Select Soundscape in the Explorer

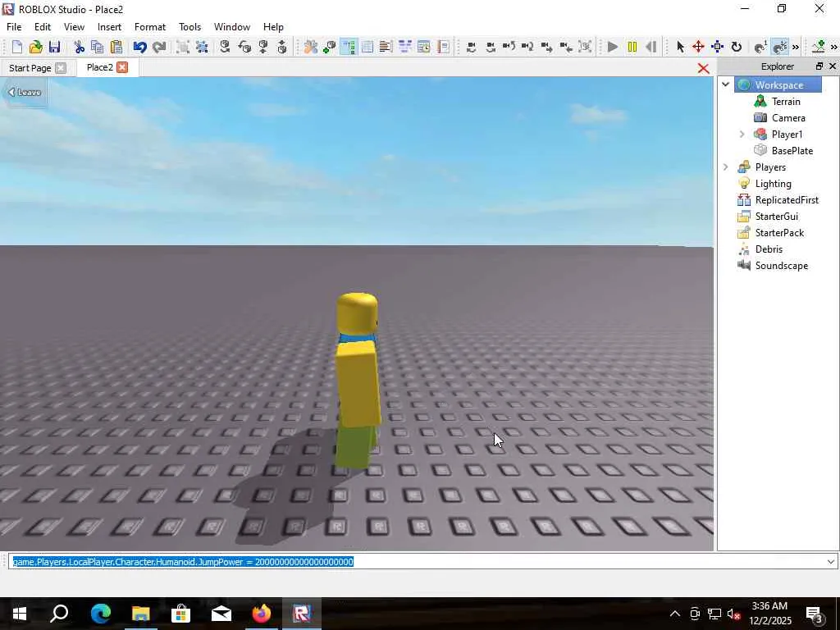(x=781, y=266)
